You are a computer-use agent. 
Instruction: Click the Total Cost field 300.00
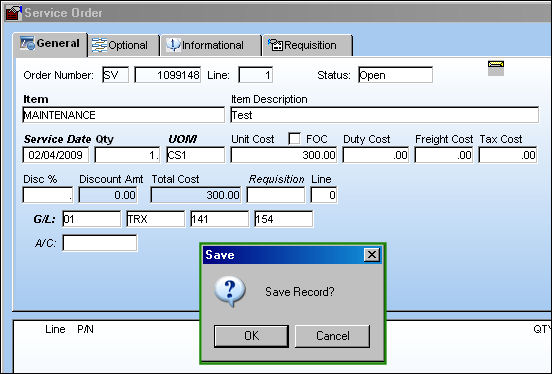(x=196, y=195)
